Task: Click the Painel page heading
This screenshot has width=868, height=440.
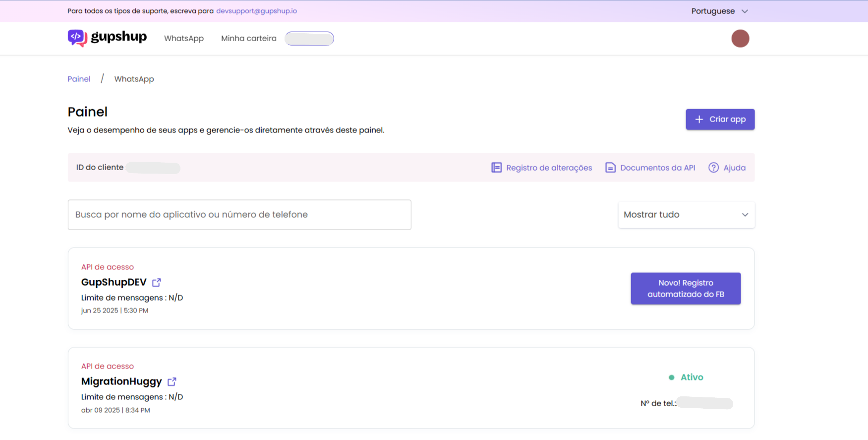Action: [x=87, y=112]
